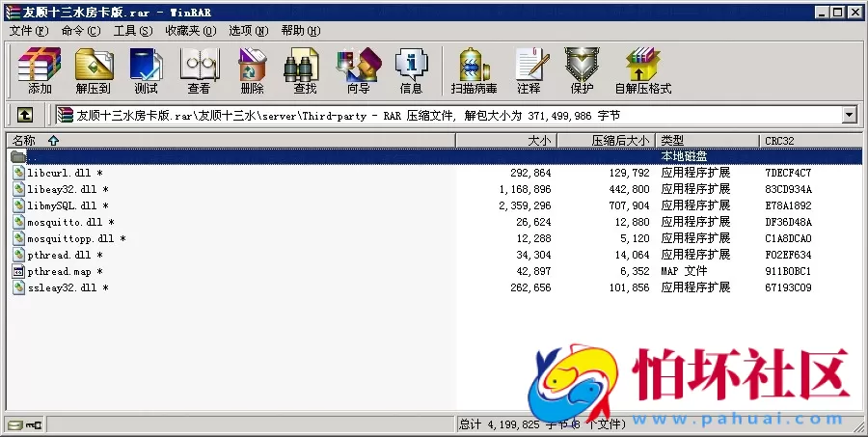This screenshot has width=868, height=437.
Task: Click the libeay32.dll file icon
Action: click(x=19, y=189)
